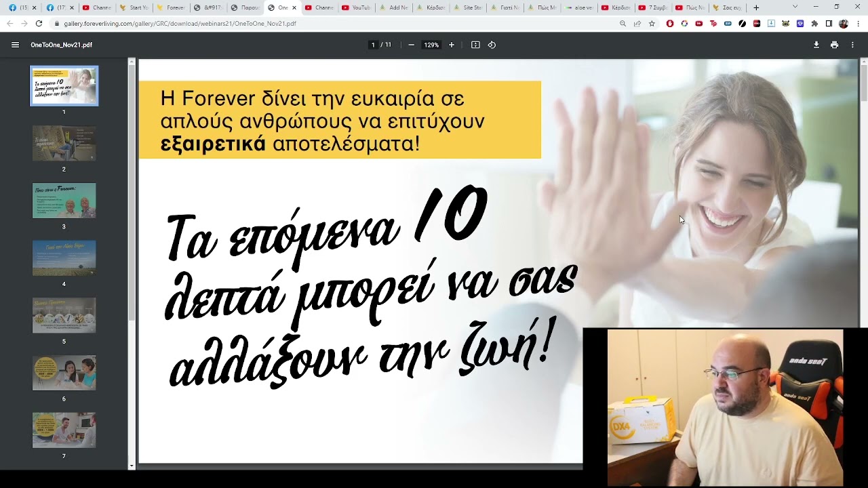Viewport: 868px width, 488px height.
Task: Switch to the 7 Συμβο tab
Action: click(653, 7)
